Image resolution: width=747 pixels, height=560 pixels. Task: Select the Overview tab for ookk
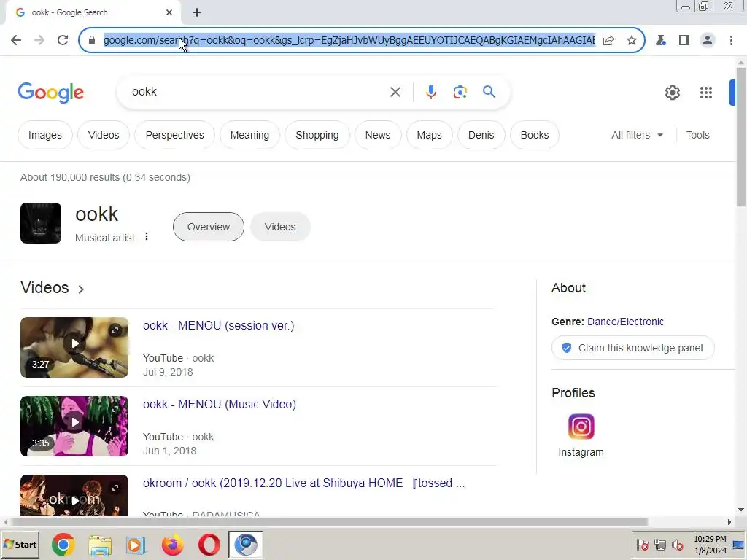pyautogui.click(x=208, y=227)
